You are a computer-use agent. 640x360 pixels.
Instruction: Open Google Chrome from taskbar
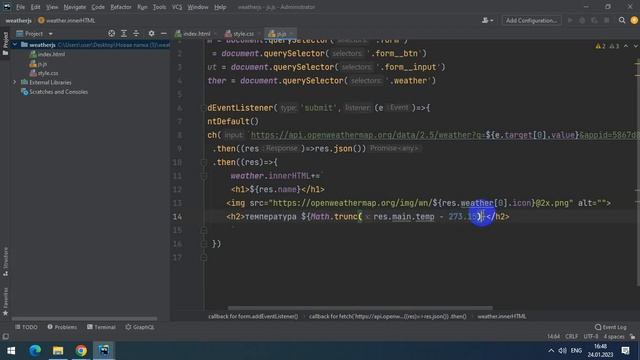[x=81, y=351]
